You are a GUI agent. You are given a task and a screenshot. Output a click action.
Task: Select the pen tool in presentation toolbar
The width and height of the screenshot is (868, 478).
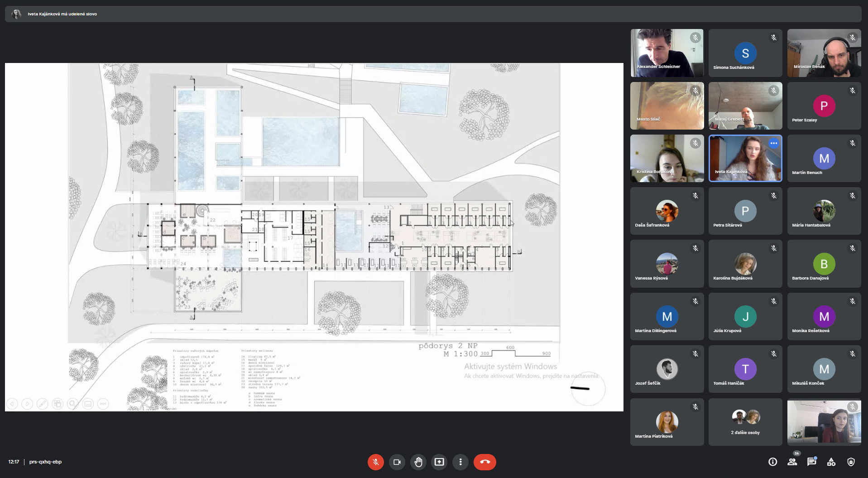point(43,403)
